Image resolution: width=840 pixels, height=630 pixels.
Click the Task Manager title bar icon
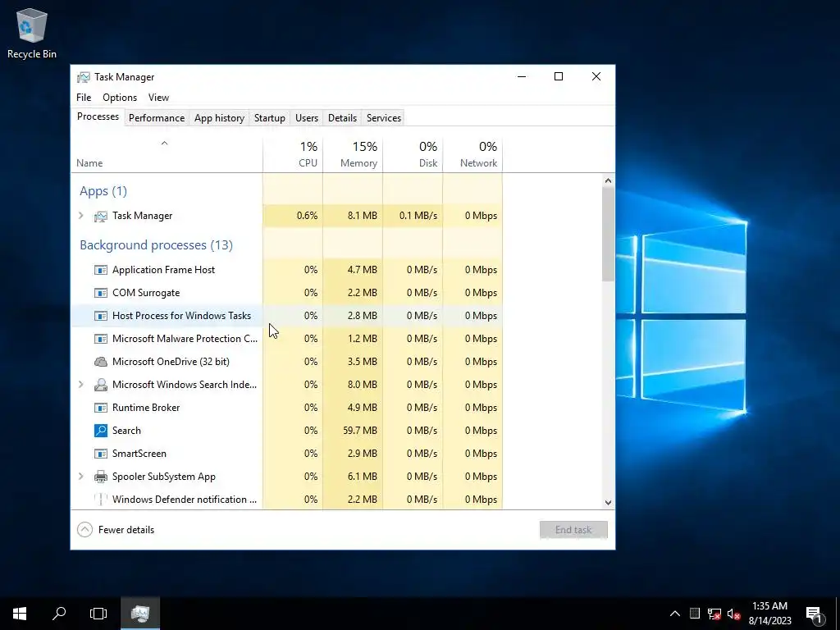(84, 77)
